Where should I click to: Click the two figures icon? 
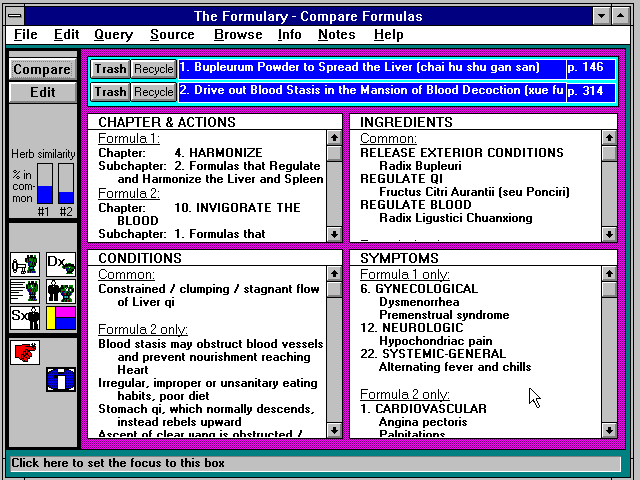[x=60, y=292]
